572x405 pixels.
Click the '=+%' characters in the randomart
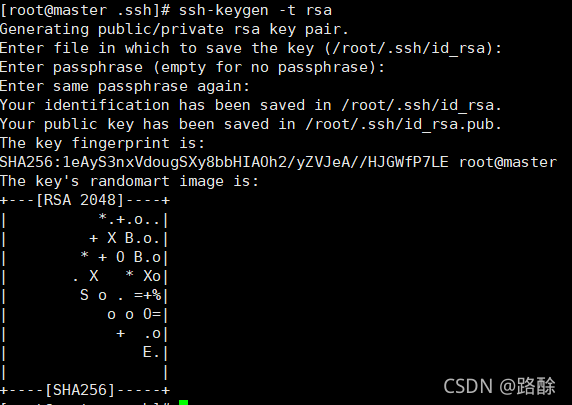[147, 295]
